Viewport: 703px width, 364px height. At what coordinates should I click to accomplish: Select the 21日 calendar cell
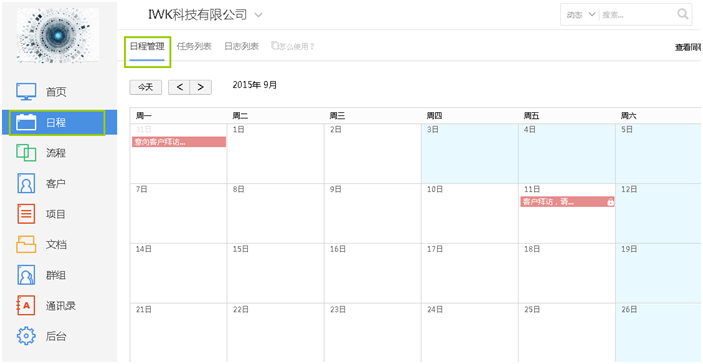click(178, 333)
